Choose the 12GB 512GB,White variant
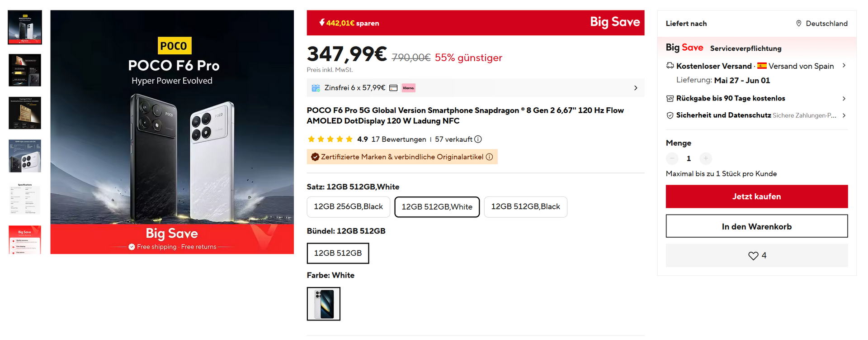 (x=437, y=207)
